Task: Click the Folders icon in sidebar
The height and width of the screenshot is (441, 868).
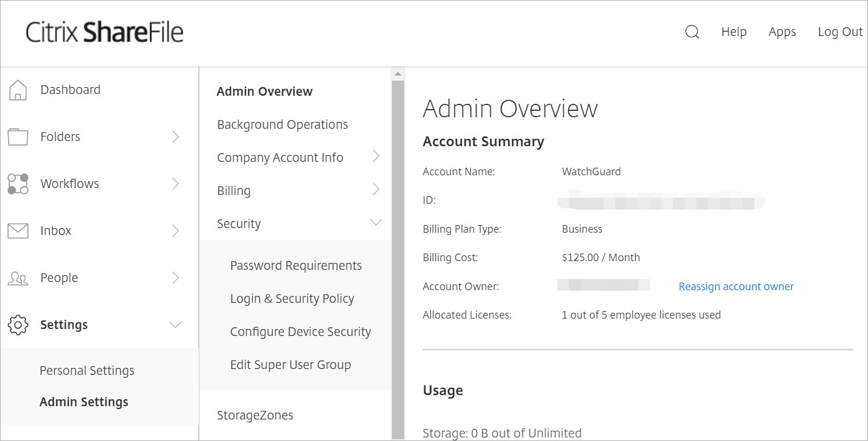Action: (x=18, y=136)
